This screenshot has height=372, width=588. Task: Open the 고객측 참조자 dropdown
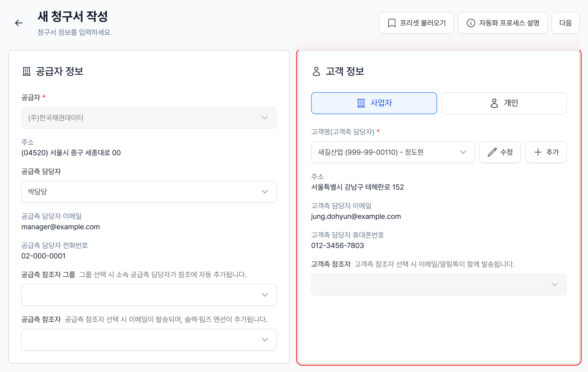pyautogui.click(x=439, y=284)
